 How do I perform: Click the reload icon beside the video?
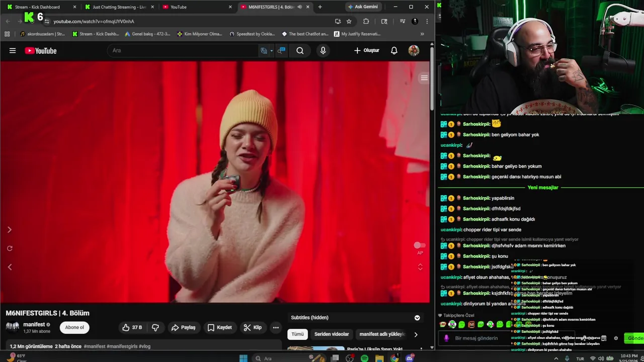(x=10, y=248)
